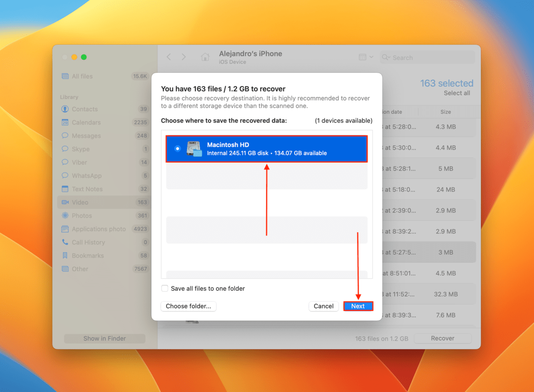This screenshot has height=392, width=534.
Task: Click the Size column header
Action: pos(445,112)
